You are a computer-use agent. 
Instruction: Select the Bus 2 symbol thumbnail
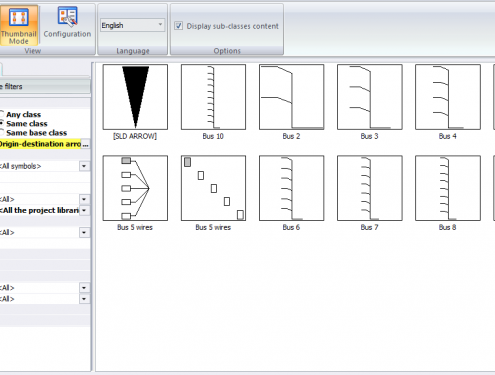292,97
